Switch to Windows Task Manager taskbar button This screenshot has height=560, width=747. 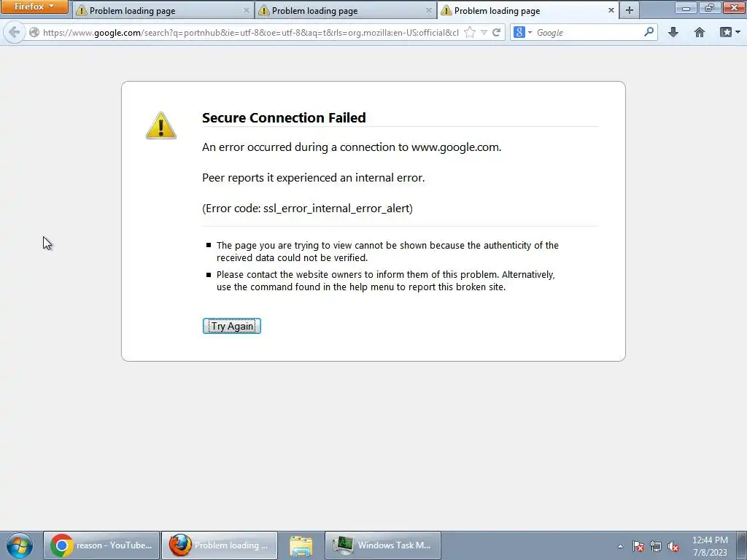click(382, 545)
